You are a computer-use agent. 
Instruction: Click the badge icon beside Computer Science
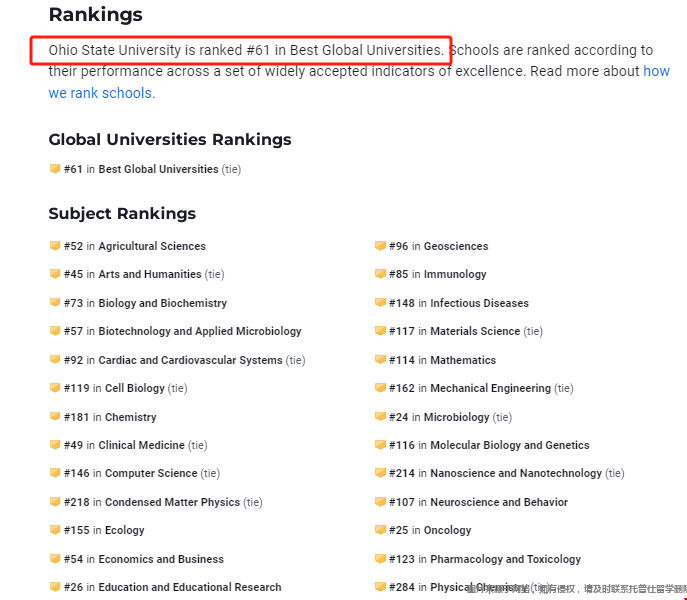tap(55, 472)
